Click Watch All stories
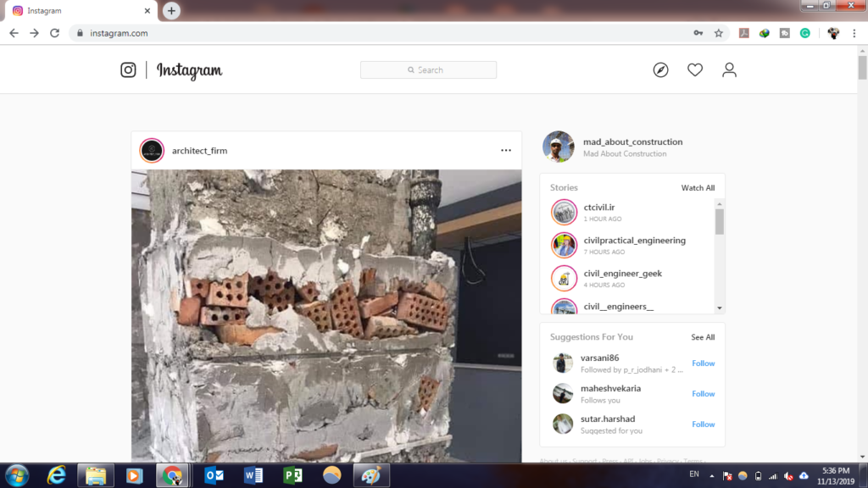 698,188
